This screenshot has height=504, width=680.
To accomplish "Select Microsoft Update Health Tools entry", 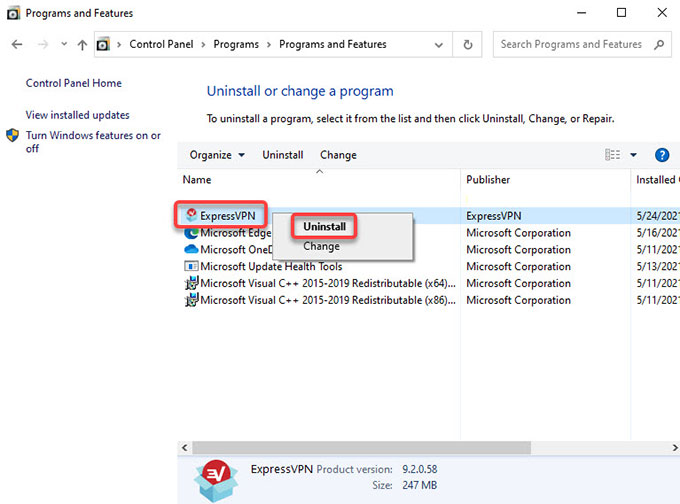I will [x=271, y=266].
